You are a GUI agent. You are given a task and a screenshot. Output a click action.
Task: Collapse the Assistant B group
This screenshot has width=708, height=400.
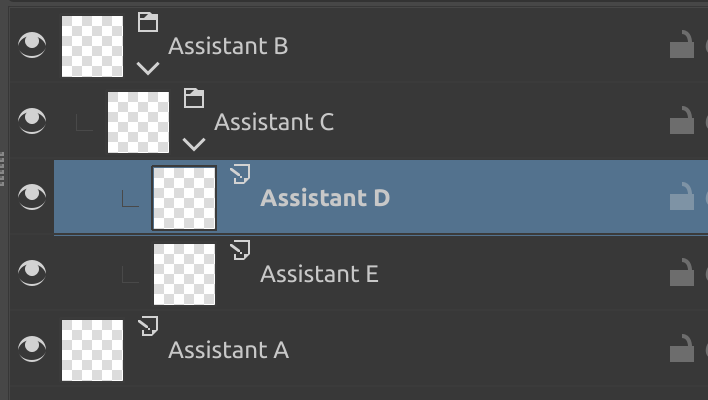pos(148,69)
